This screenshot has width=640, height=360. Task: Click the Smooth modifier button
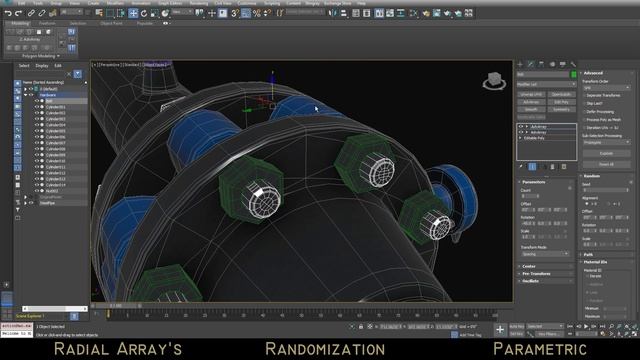[531, 109]
